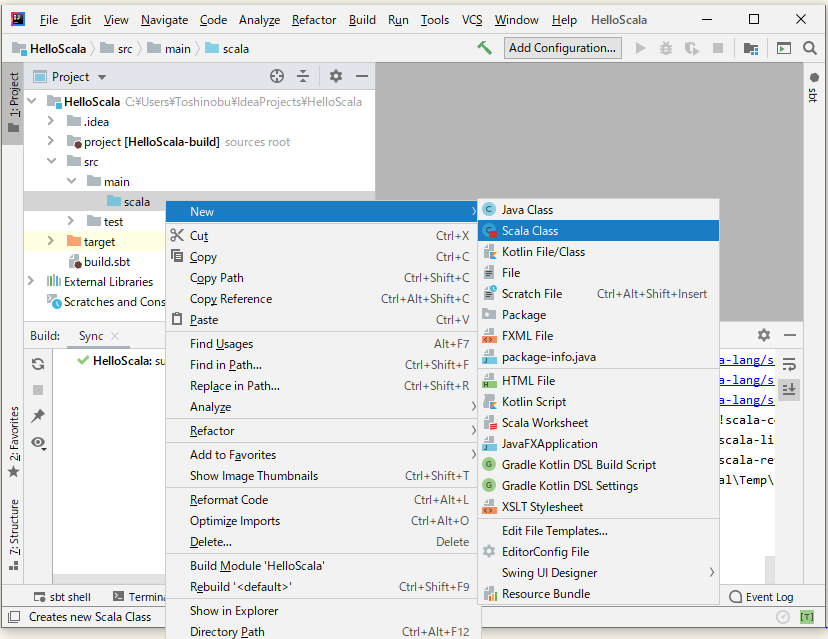Choose Kotlin File/Class from New submenu

coord(598,252)
